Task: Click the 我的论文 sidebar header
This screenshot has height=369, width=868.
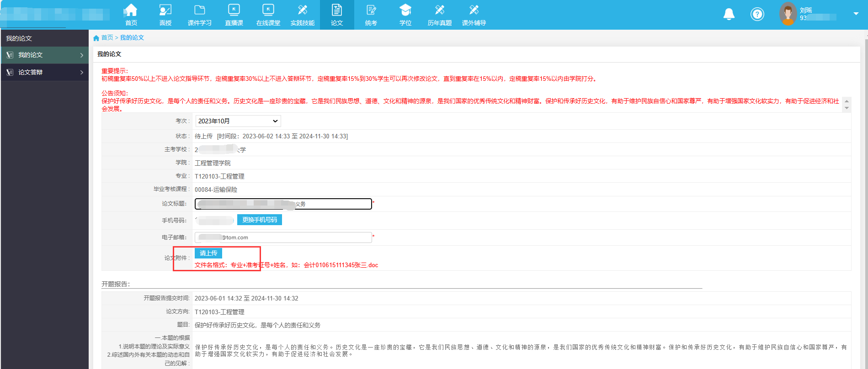Action: click(44, 38)
